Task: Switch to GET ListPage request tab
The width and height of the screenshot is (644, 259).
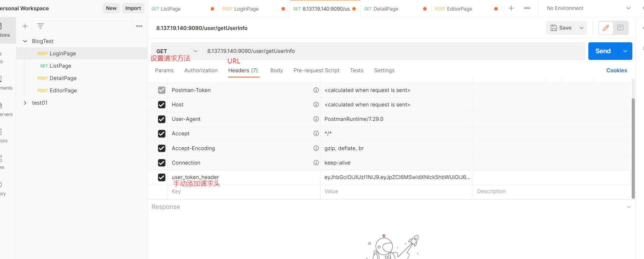Action: coord(183,8)
